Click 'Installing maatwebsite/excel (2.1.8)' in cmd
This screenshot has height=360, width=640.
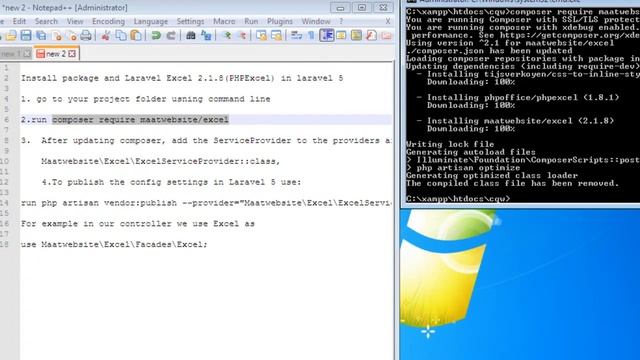[x=520, y=121]
